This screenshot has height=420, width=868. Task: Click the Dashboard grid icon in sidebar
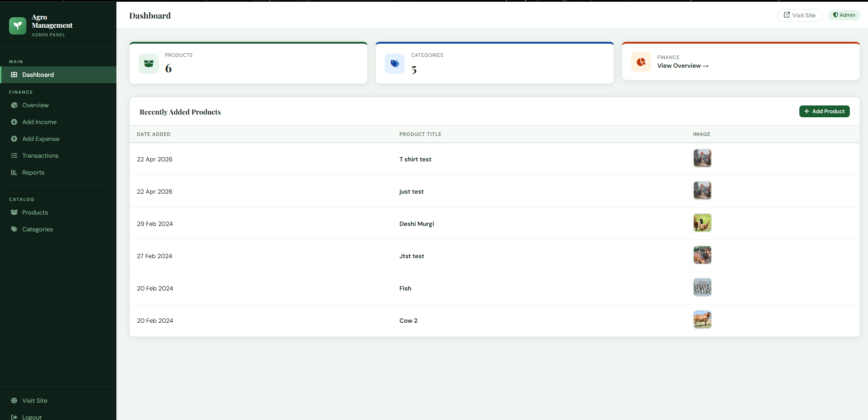(x=14, y=75)
